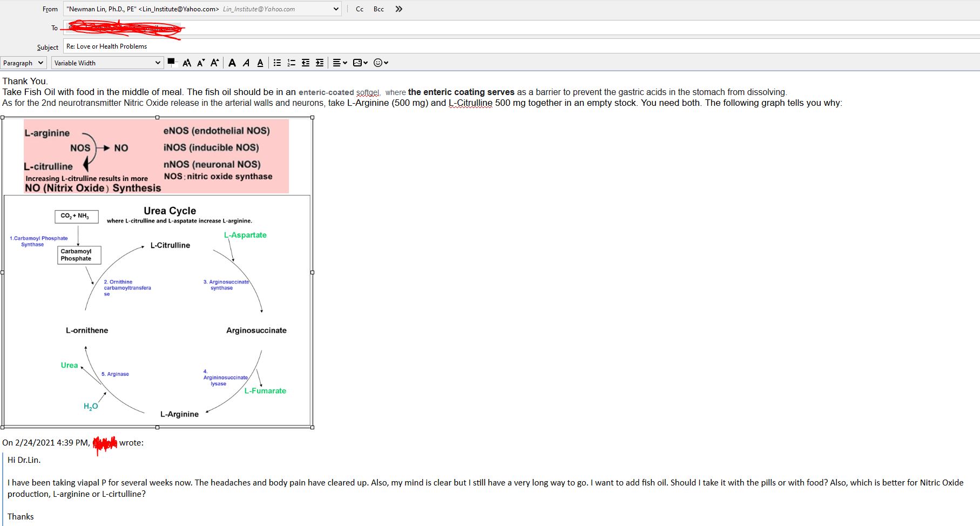Indent the text using the indent icon
Viewport: 980px width, 526px height.
319,63
